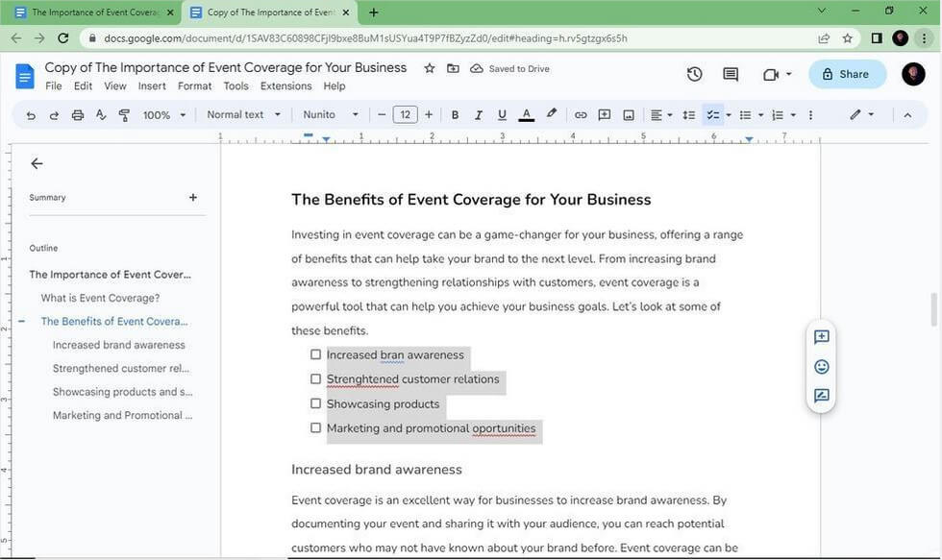
Task: Insert an image from toolbar
Action: pyautogui.click(x=629, y=114)
